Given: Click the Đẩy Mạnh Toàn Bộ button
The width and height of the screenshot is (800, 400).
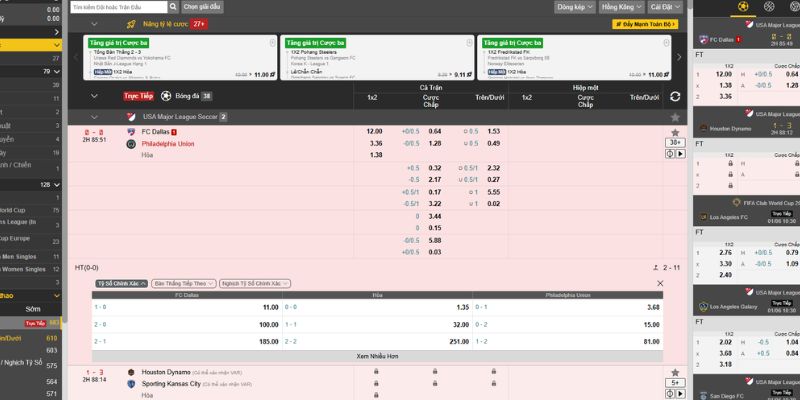Looking at the screenshot, I should [x=645, y=24].
